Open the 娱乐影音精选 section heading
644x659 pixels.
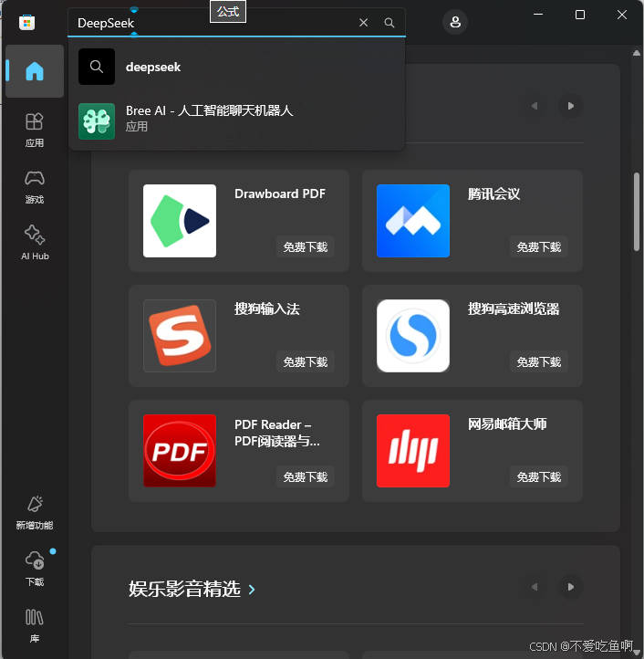(192, 589)
